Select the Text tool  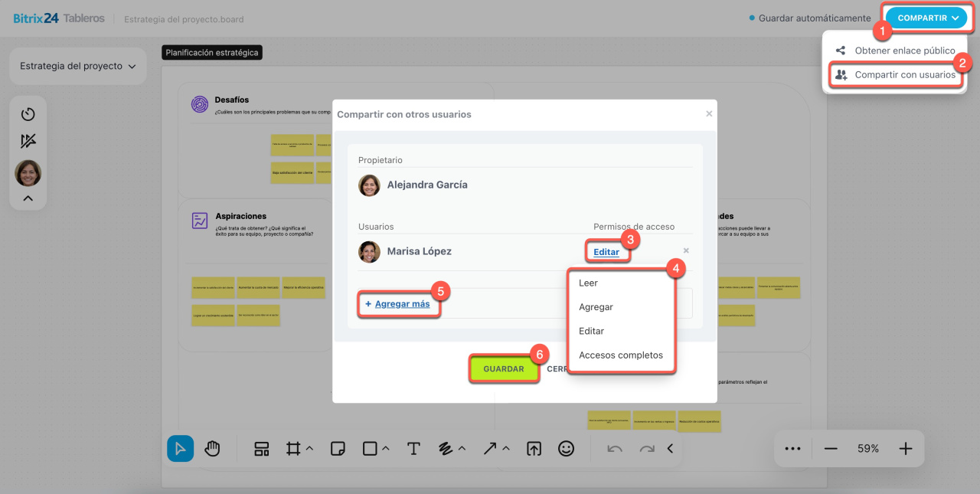[413, 449]
